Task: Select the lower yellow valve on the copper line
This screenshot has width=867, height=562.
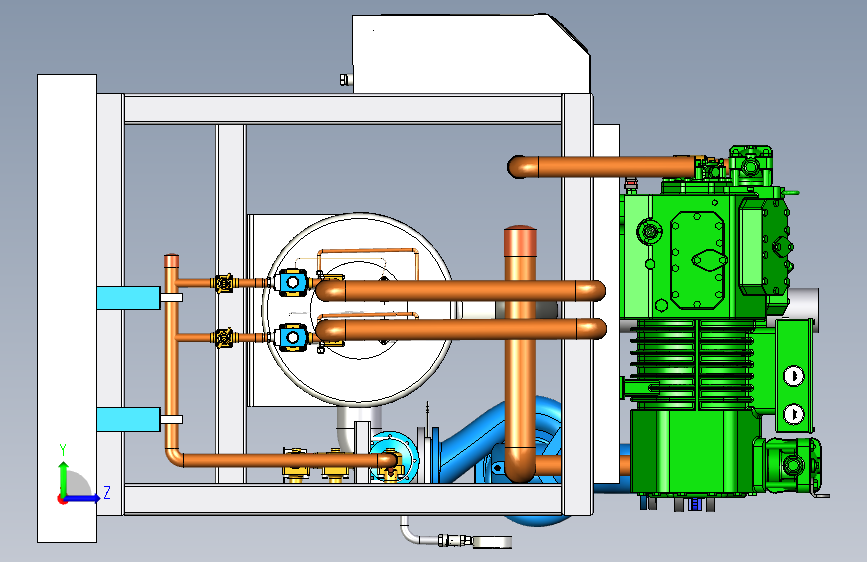Action: [x=224, y=337]
